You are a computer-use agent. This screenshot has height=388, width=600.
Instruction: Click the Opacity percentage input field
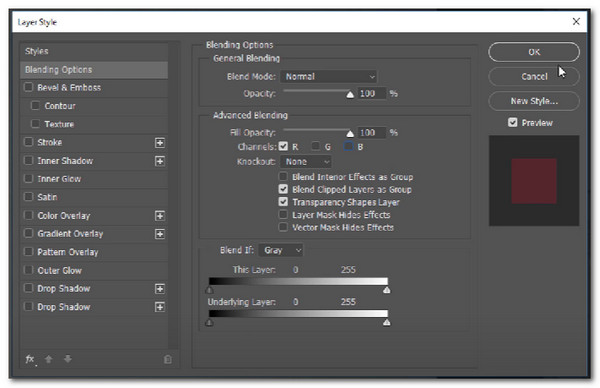tap(372, 93)
